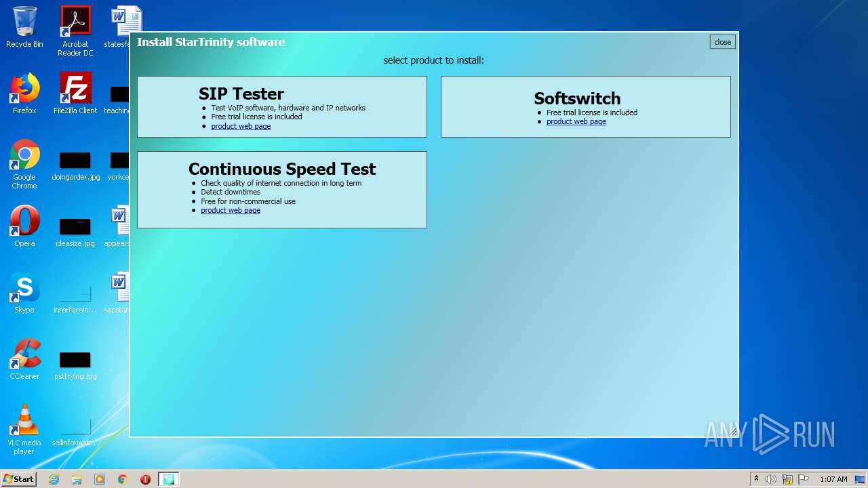Select Continuous Speed Test to install
868x488 pixels.
pyautogui.click(x=282, y=190)
